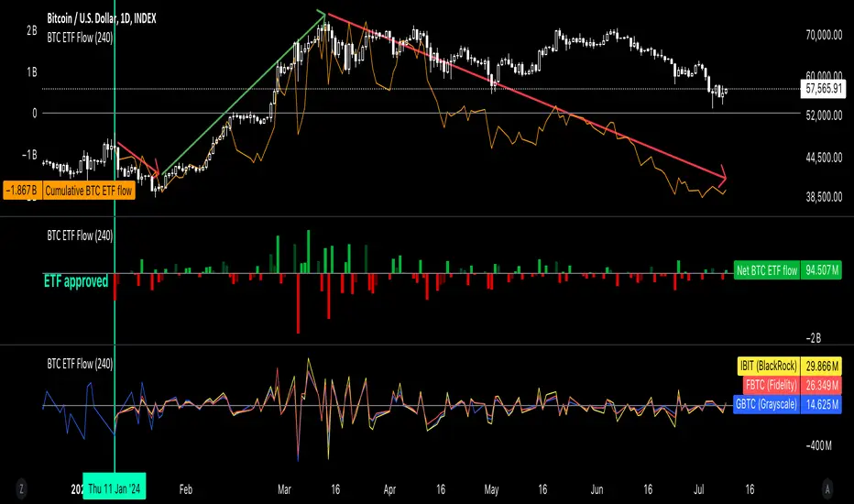854x504 pixels.
Task: Click the 14.625 M GBTC value
Action: pyautogui.click(x=821, y=404)
